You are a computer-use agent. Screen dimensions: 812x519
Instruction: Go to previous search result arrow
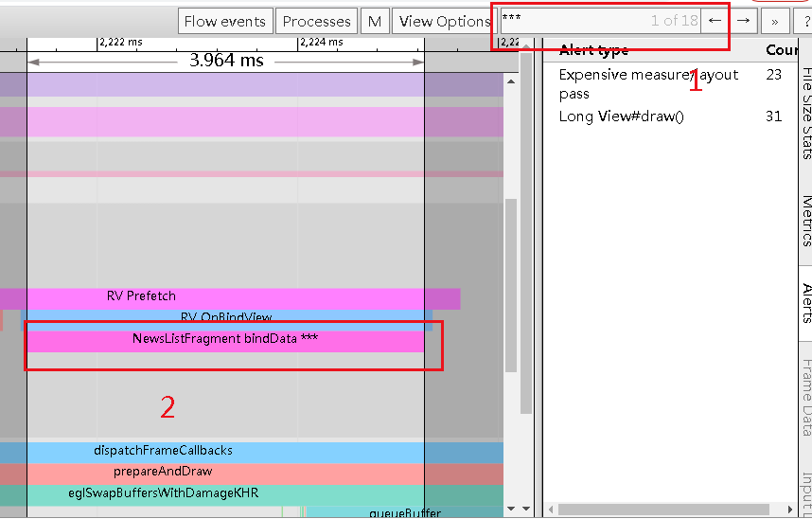point(715,21)
